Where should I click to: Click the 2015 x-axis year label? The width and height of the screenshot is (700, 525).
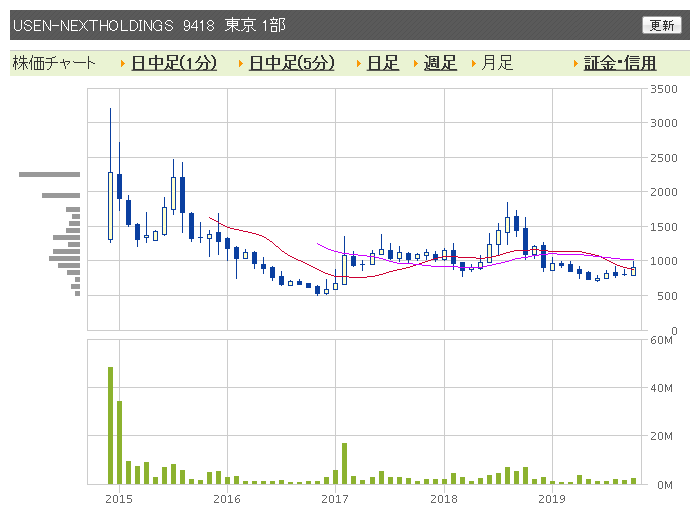coord(119,499)
